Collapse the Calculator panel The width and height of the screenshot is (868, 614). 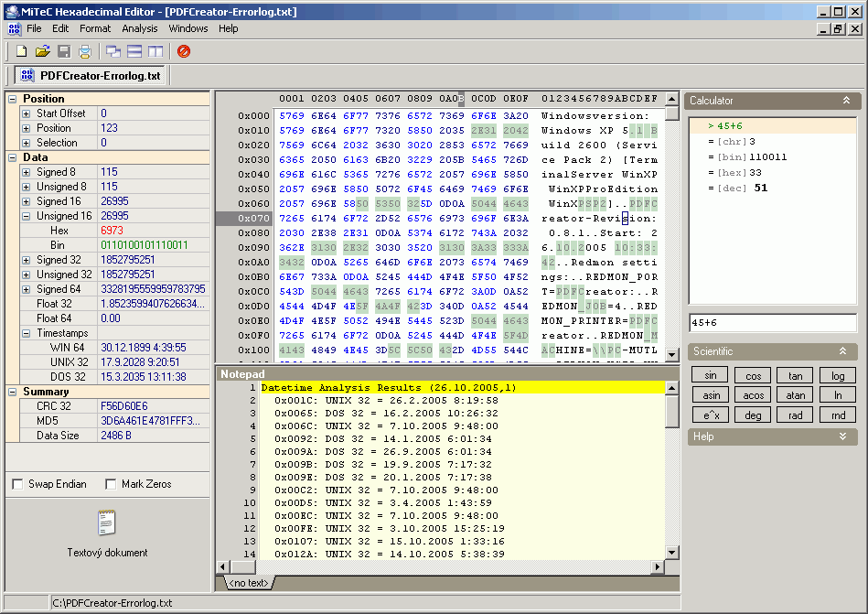point(846,101)
